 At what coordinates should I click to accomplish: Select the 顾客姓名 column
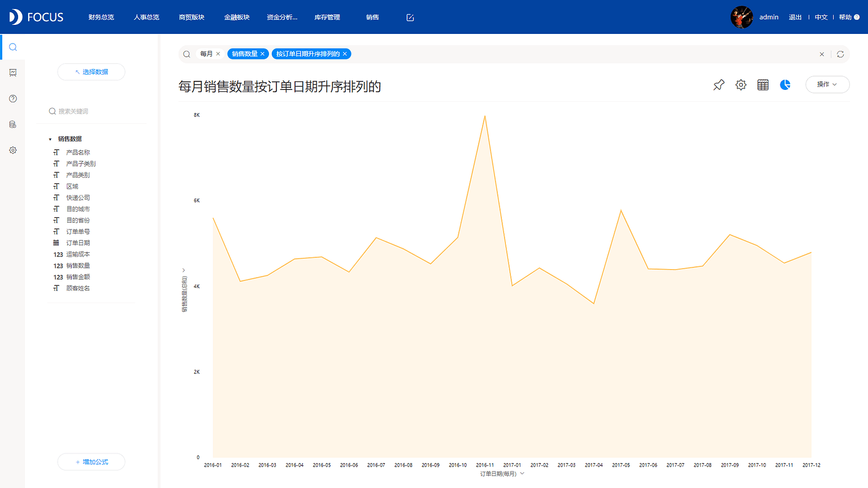(78, 288)
